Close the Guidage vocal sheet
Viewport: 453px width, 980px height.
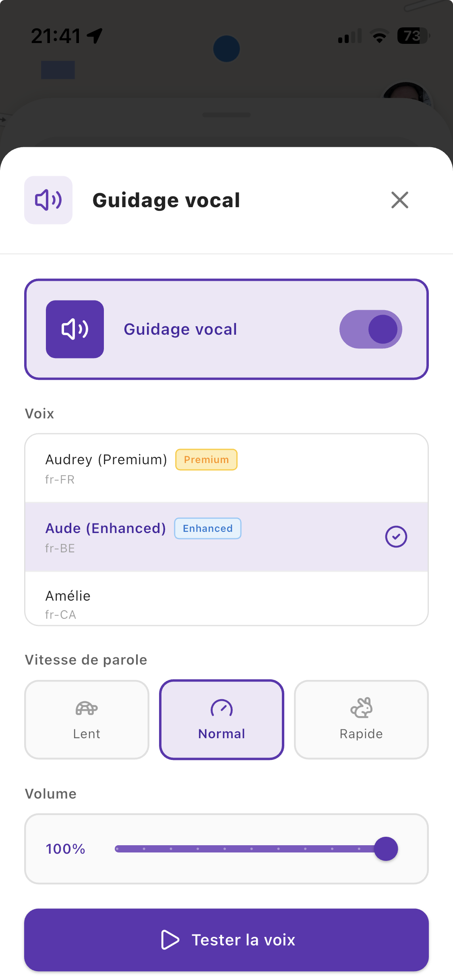[399, 200]
